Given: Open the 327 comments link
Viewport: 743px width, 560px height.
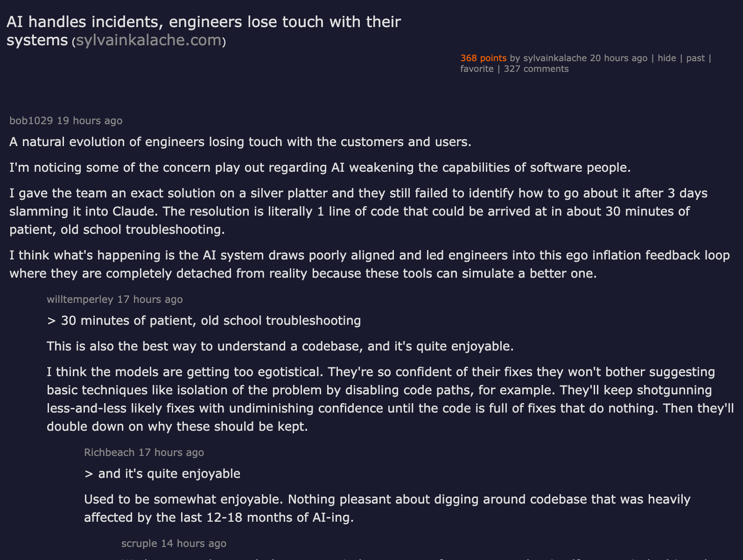Looking at the screenshot, I should pos(536,69).
